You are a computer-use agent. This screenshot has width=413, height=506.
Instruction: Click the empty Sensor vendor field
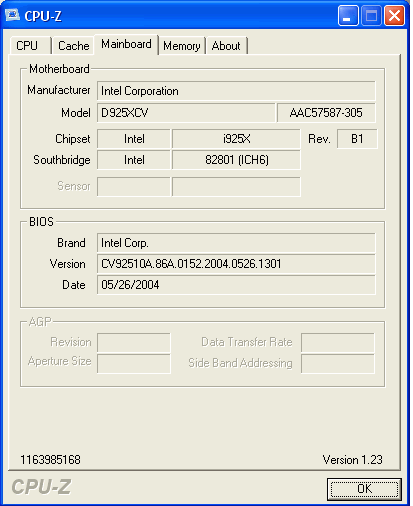coord(134,187)
